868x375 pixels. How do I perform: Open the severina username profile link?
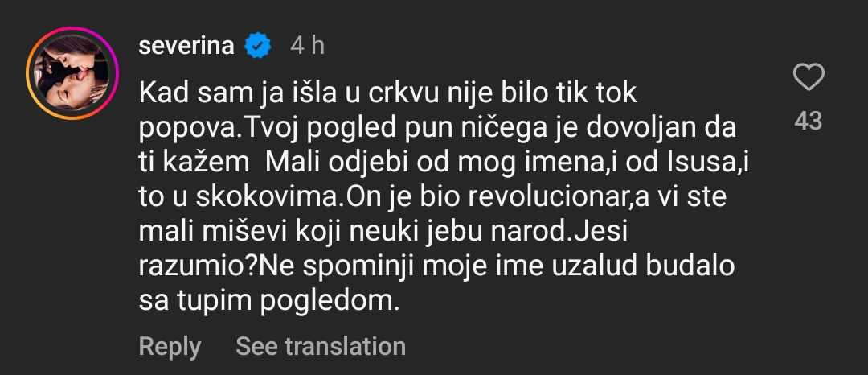[186, 46]
